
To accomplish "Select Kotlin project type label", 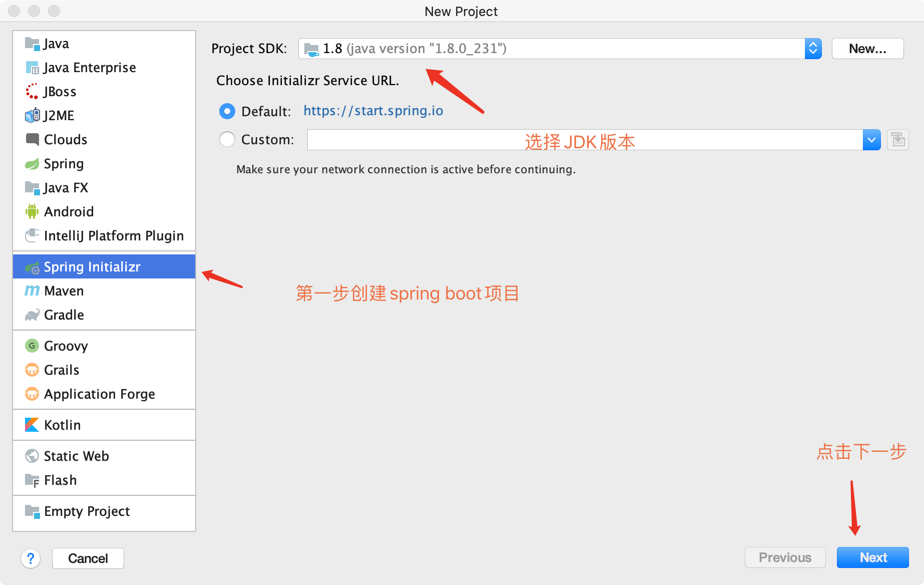I will pyautogui.click(x=62, y=425).
